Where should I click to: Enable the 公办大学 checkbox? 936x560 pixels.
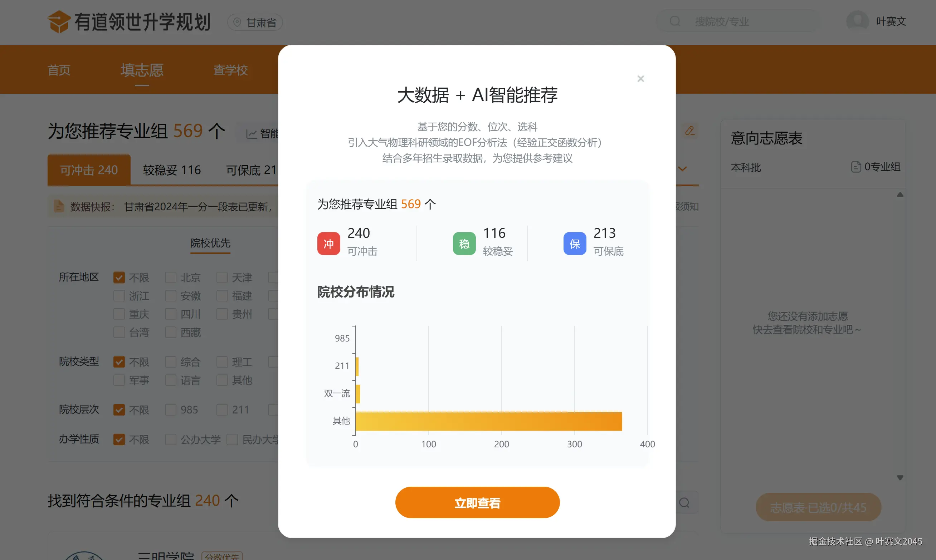[170, 439]
